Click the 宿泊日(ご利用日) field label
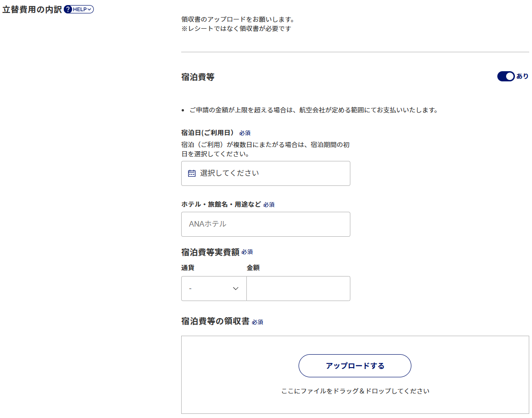 (208, 133)
